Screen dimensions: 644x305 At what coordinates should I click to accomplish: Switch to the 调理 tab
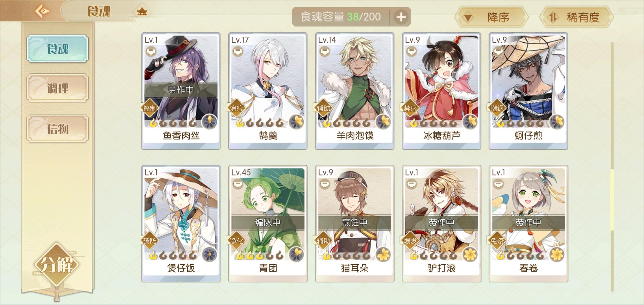(x=58, y=88)
